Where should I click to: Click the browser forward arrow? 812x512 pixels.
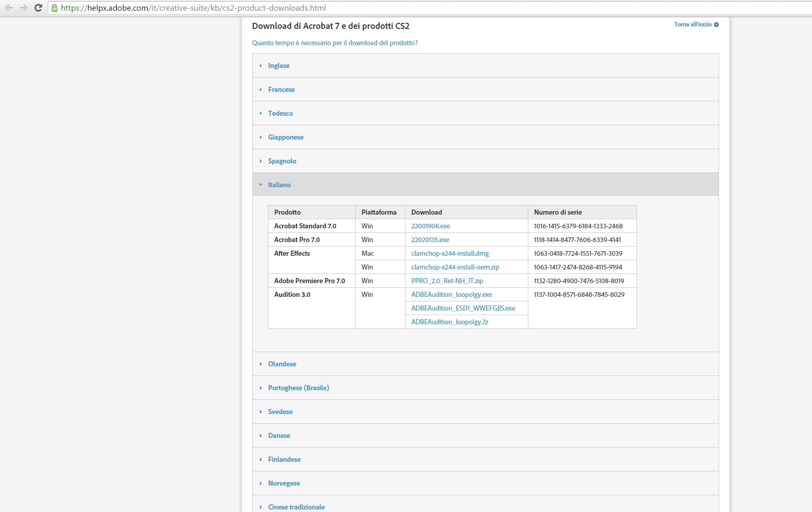pos(23,8)
